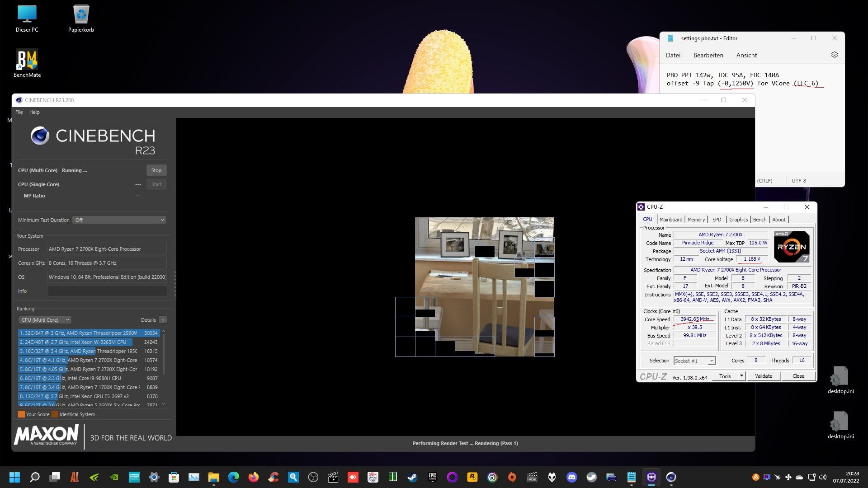868x488 pixels.
Task: Expand the ranking Details chevron
Action: pos(163,320)
